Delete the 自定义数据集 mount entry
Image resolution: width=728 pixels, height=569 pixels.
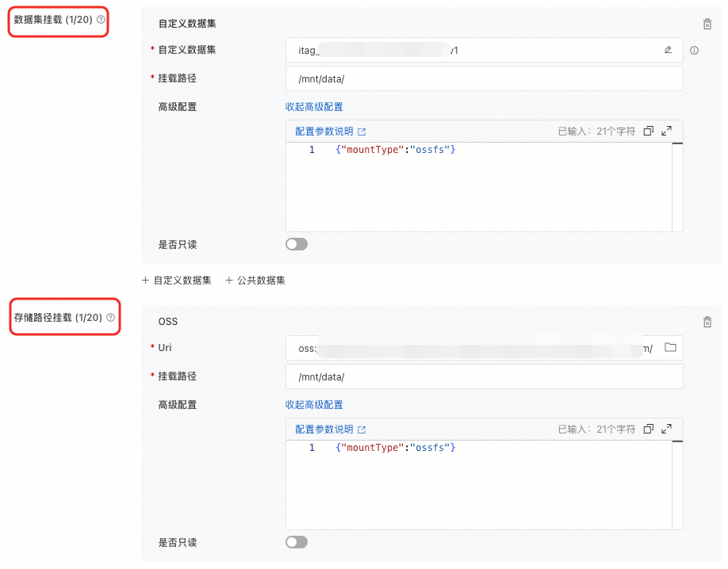click(x=707, y=24)
